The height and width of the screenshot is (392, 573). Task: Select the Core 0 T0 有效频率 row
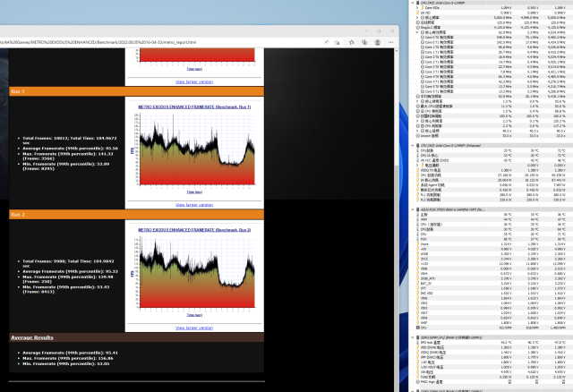pos(492,38)
